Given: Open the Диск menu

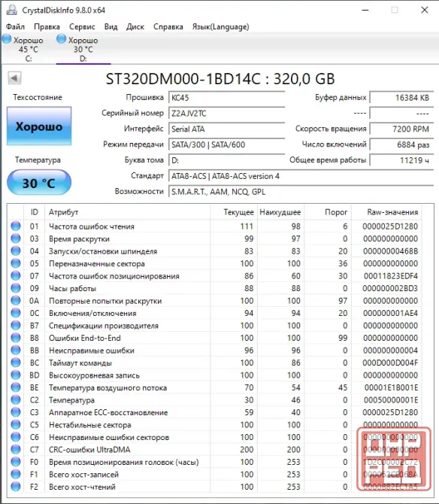Looking at the screenshot, I should [135, 26].
